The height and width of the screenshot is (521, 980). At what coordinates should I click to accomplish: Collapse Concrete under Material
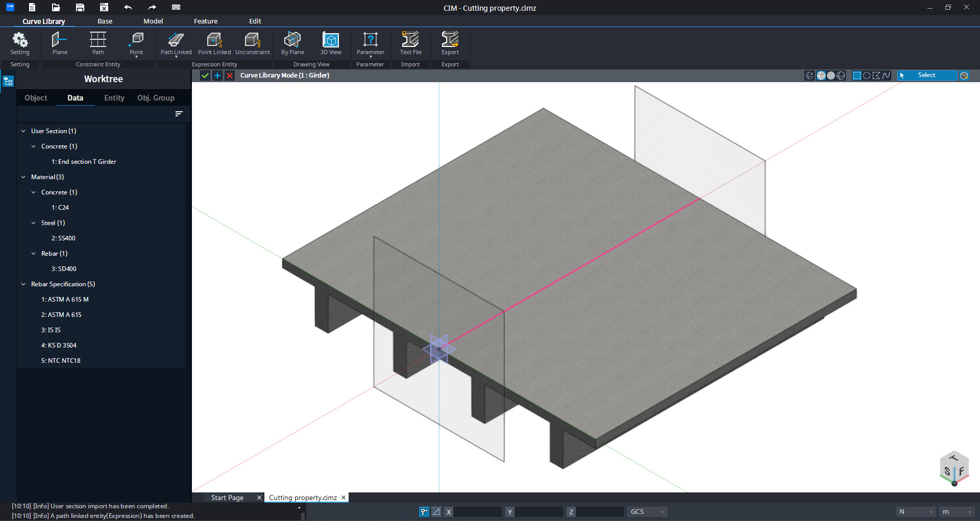click(x=33, y=192)
